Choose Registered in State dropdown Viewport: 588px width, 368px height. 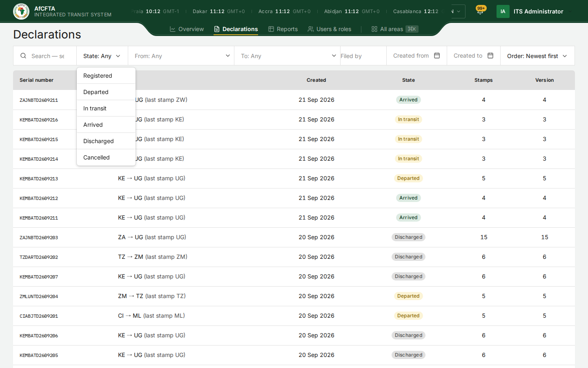point(106,76)
